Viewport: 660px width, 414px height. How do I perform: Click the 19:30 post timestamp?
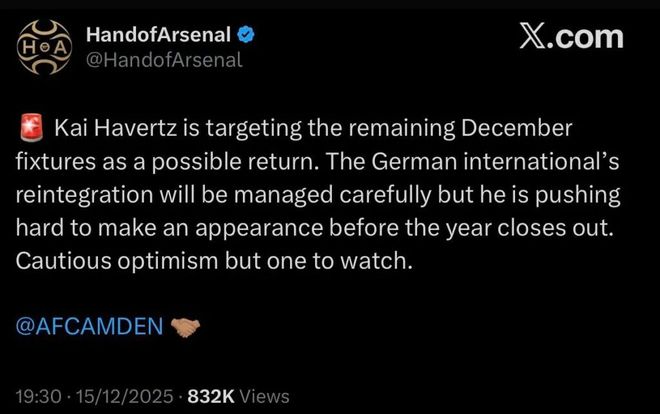(40, 396)
